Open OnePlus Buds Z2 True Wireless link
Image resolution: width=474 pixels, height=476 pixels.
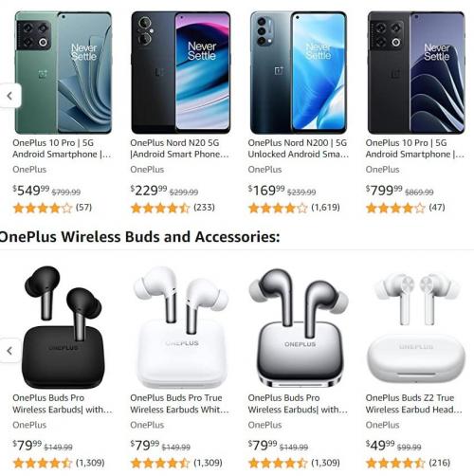click(x=413, y=404)
